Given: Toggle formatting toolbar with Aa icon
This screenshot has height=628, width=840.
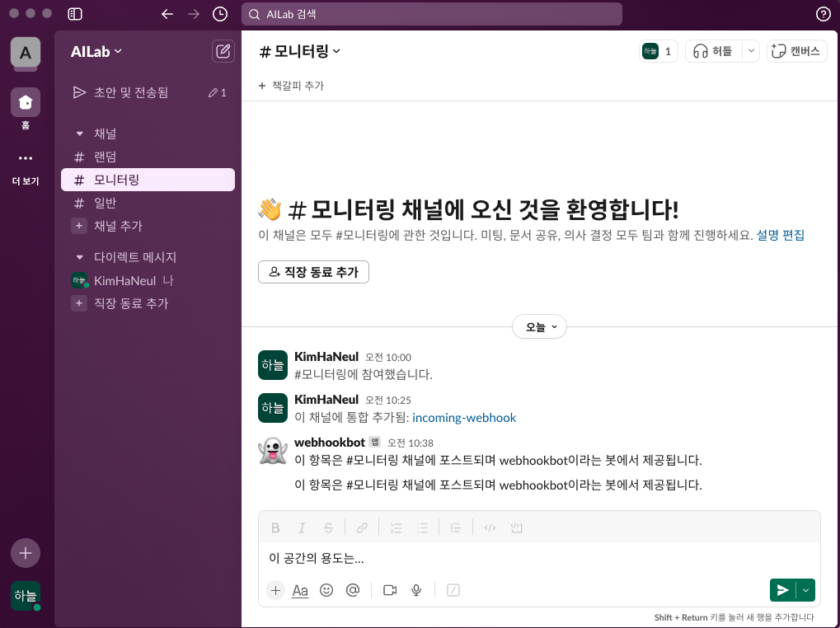Looking at the screenshot, I should 300,590.
